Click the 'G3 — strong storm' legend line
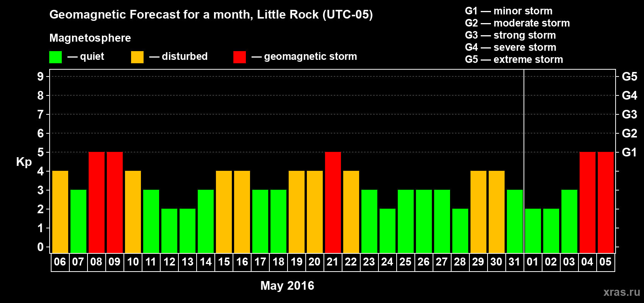 511,35
